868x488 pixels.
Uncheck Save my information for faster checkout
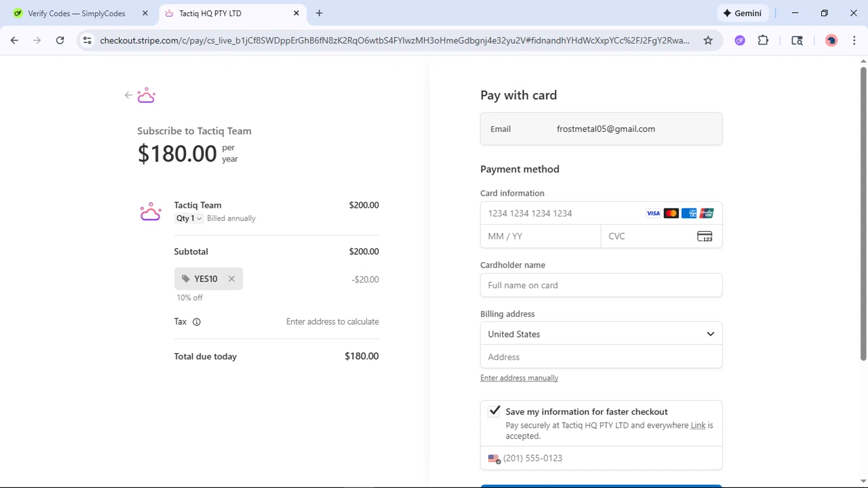(494, 411)
